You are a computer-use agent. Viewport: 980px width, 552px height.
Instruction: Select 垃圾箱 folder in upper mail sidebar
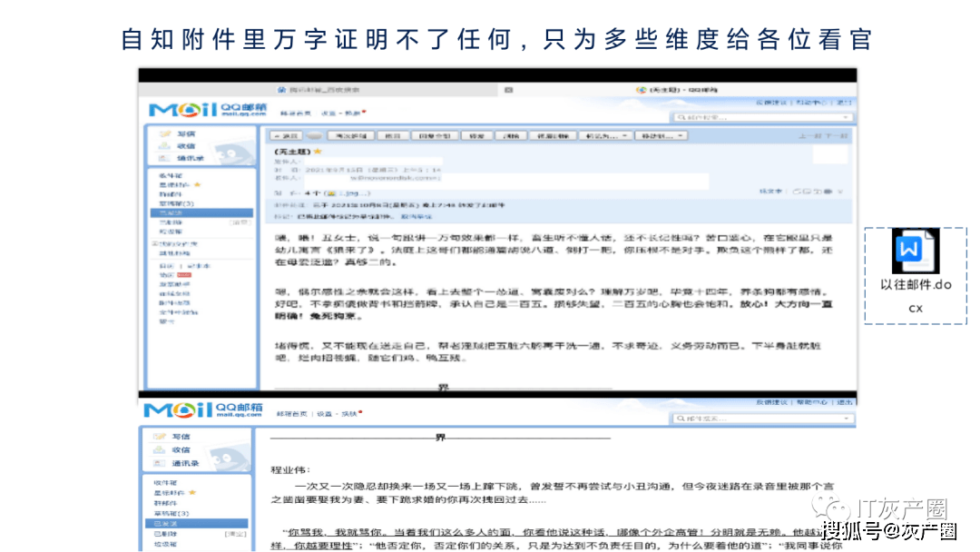click(170, 232)
